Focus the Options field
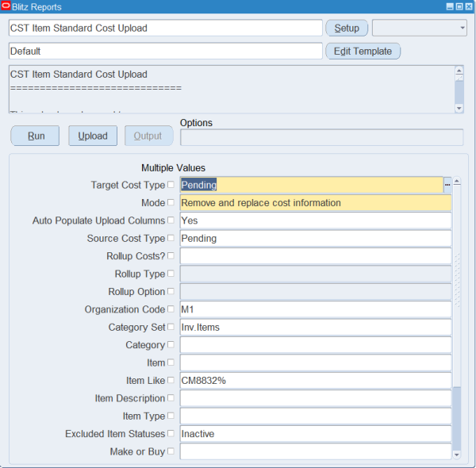 tap(322, 137)
